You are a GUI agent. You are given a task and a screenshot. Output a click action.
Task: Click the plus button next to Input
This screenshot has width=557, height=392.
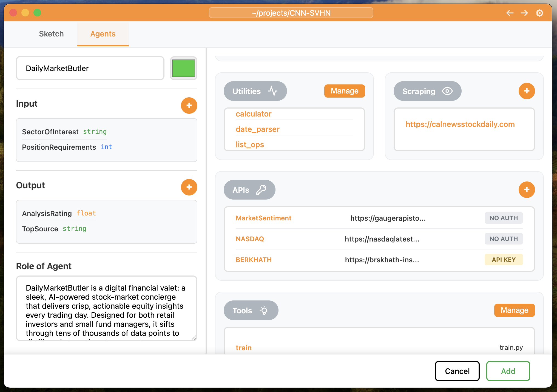click(189, 106)
